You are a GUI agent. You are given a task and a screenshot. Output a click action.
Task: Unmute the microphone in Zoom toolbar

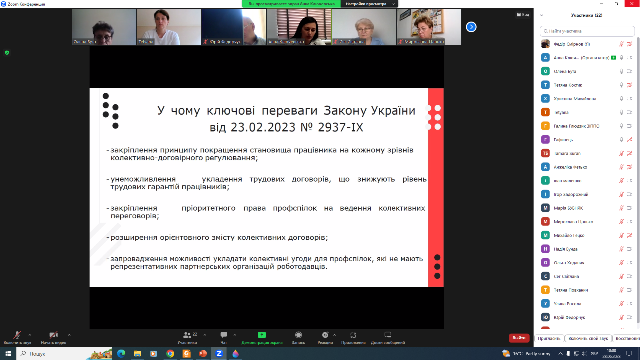[17, 336]
